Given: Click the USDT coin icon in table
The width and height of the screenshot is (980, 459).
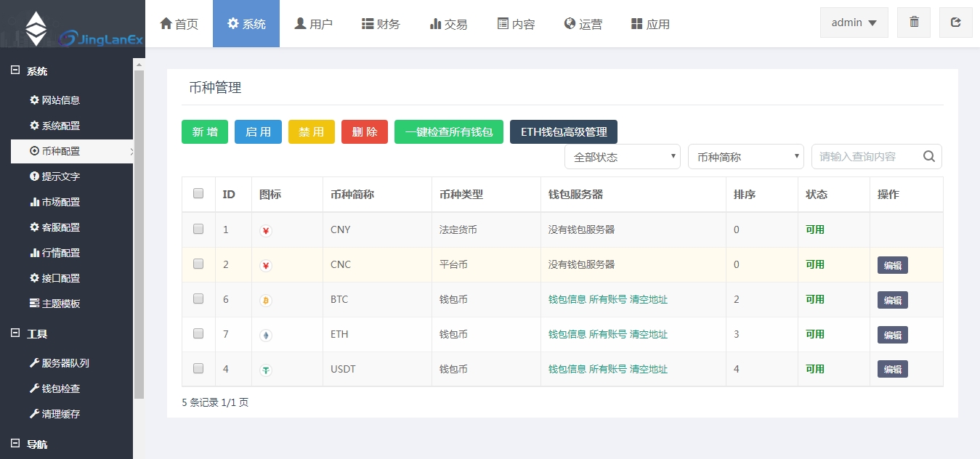Looking at the screenshot, I should [266, 370].
